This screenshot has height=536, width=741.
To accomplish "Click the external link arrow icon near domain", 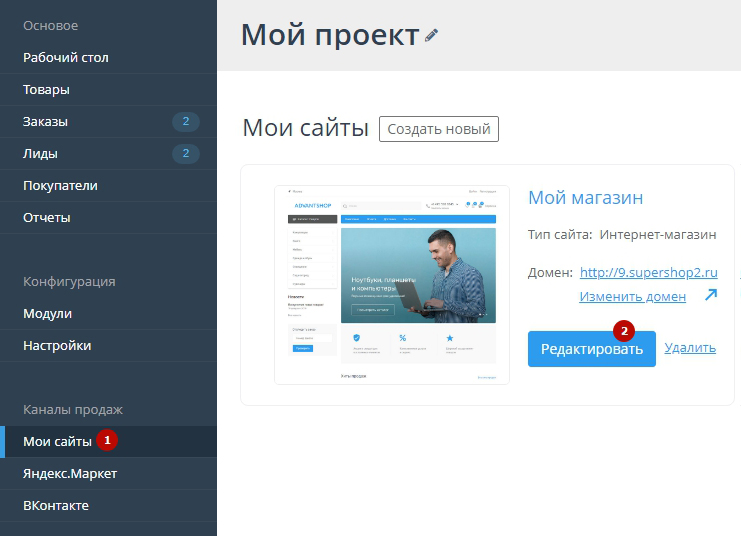I will coord(710,295).
